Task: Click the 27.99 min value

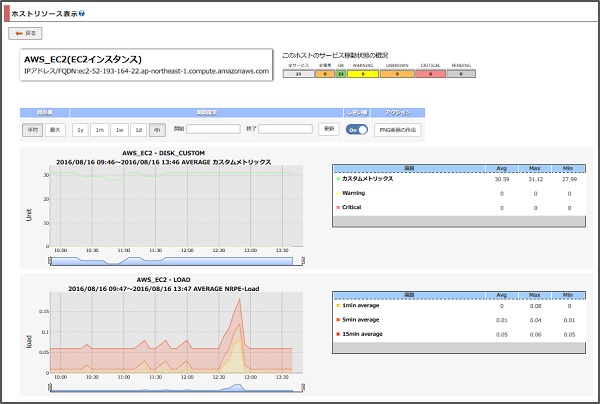Action: [569, 179]
